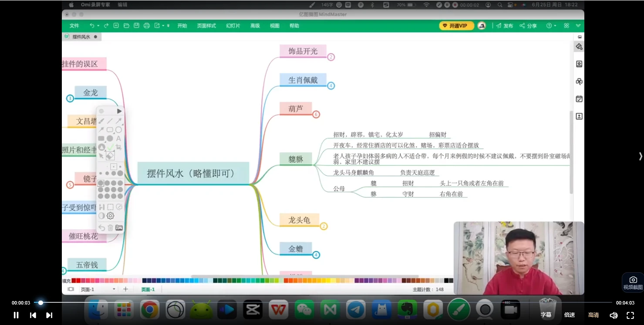This screenshot has width=644, height=325.
Task: Select the 负责天庭巡逻 subtopic
Action: click(417, 173)
